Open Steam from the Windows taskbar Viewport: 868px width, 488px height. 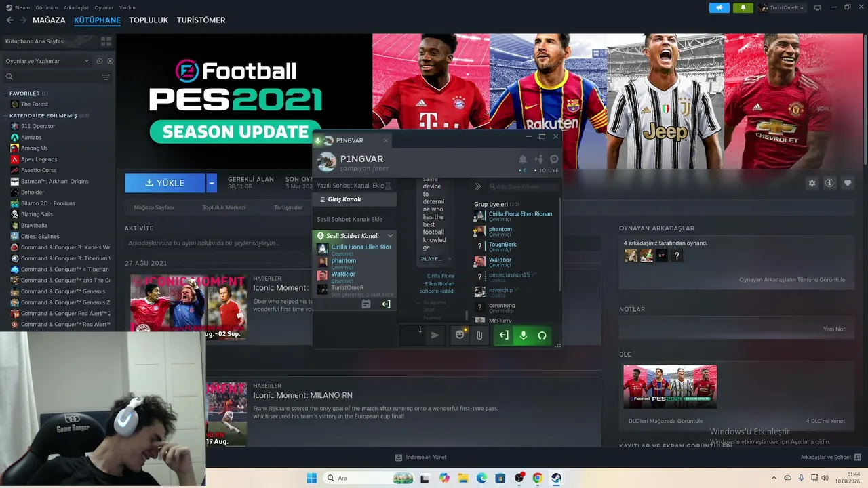coord(556,478)
